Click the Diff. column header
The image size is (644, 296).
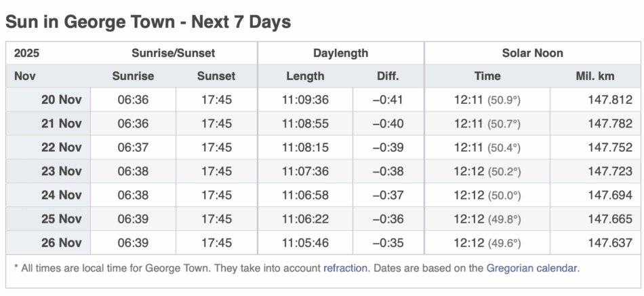coord(388,76)
